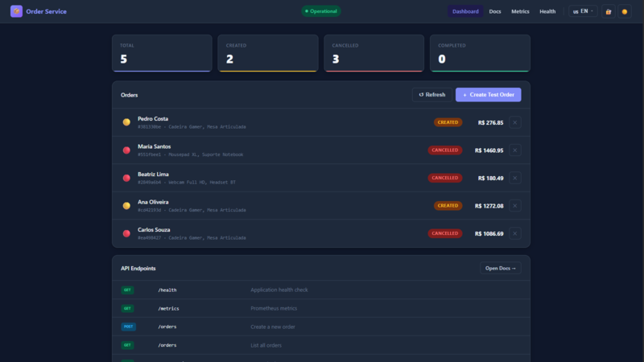Screen dimensions: 644x362
Task: Click CANCELLED badge on Carlos Souza's order
Action: (x=445, y=233)
